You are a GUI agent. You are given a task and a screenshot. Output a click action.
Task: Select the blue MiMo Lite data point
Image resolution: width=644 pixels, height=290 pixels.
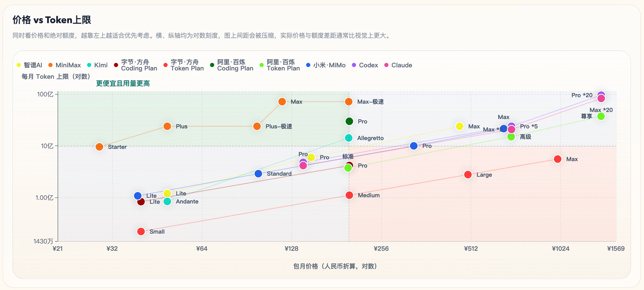pos(138,196)
